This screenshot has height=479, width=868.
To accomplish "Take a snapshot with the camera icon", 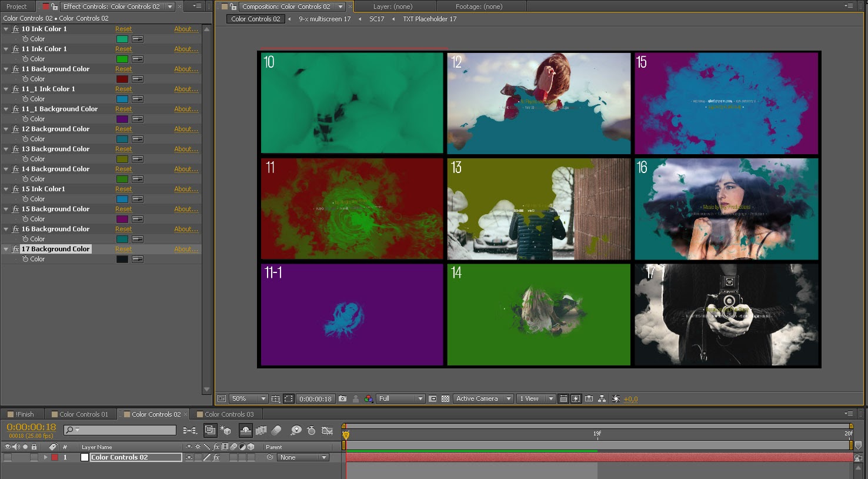I will click(343, 399).
